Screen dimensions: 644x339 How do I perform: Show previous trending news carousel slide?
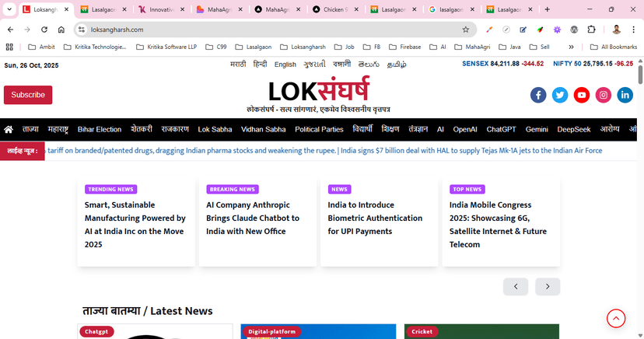click(x=516, y=287)
